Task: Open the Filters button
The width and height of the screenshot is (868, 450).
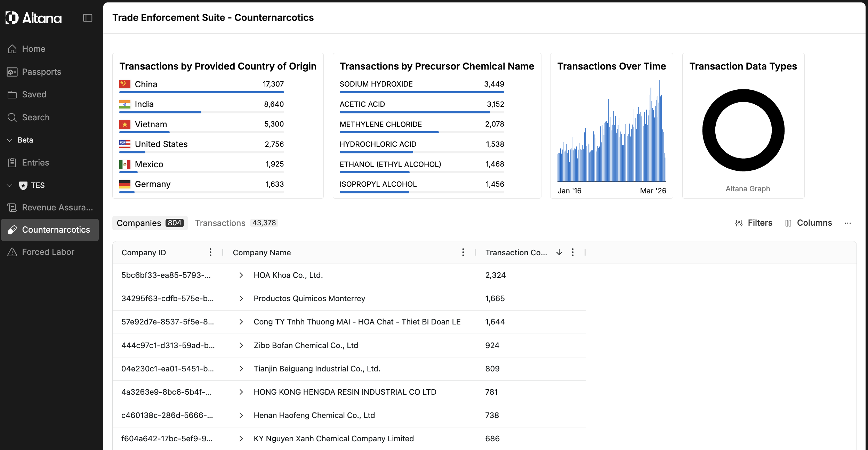Action: pos(754,223)
